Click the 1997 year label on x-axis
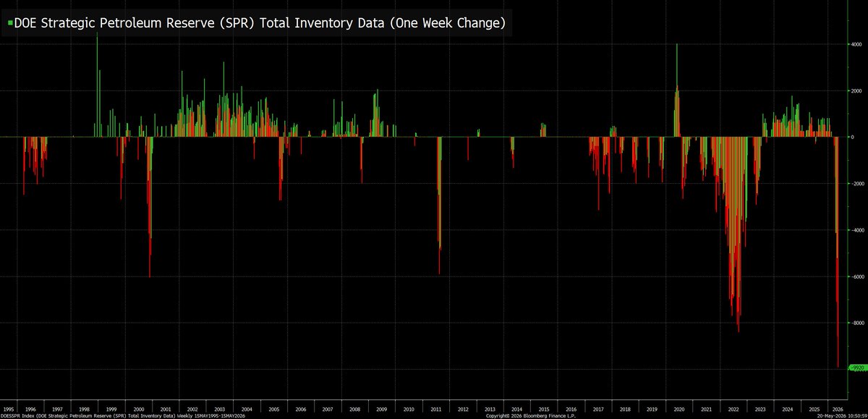868x419 pixels. pyautogui.click(x=59, y=409)
